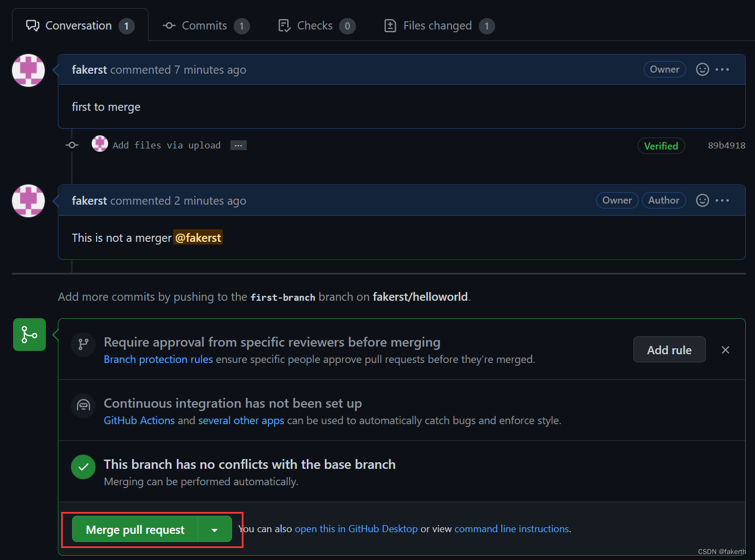This screenshot has width=755, height=560.
Task: Click the Conversation tab icon
Action: point(33,26)
